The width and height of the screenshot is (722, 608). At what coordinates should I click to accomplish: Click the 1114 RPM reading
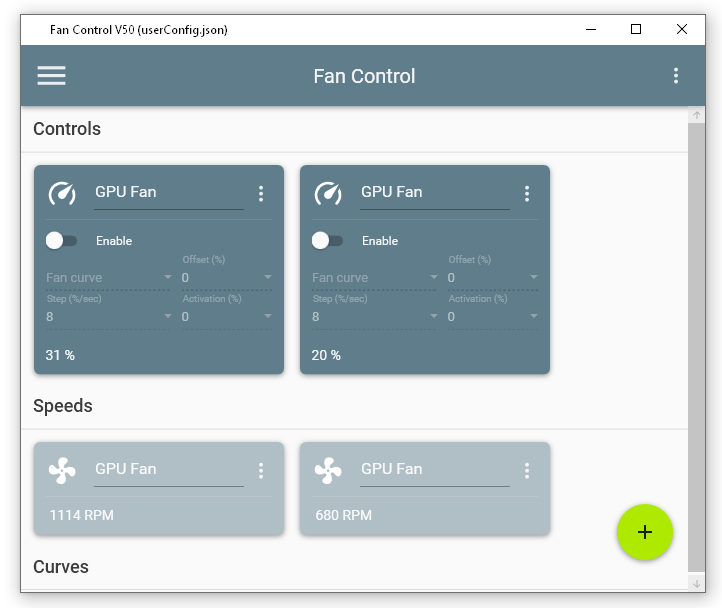pos(82,515)
